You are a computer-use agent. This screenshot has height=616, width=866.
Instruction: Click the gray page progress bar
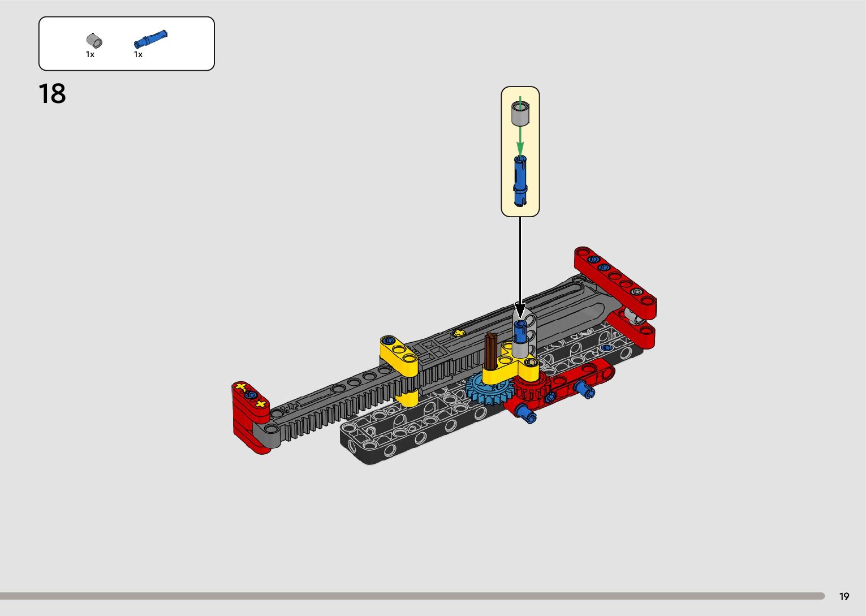click(412, 596)
